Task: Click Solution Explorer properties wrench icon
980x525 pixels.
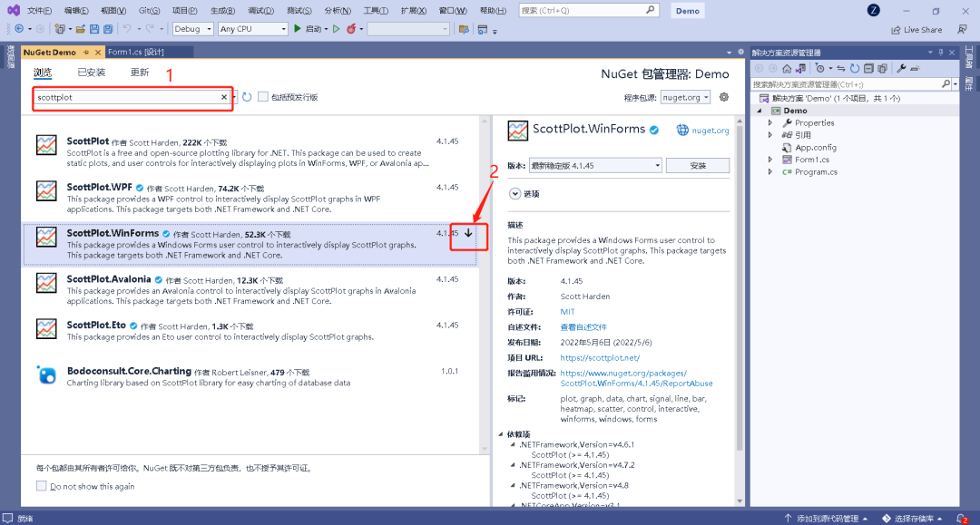Action: (901, 68)
